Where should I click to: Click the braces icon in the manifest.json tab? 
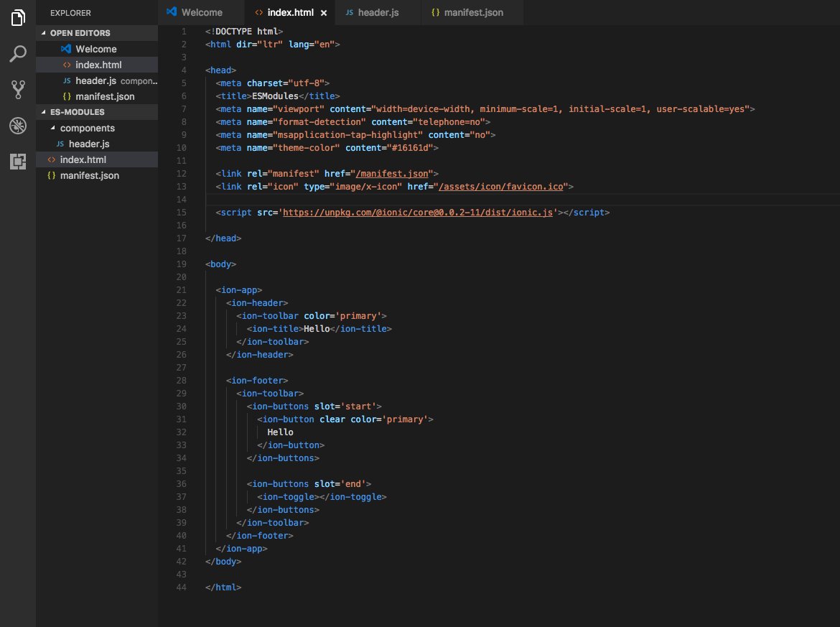point(436,12)
